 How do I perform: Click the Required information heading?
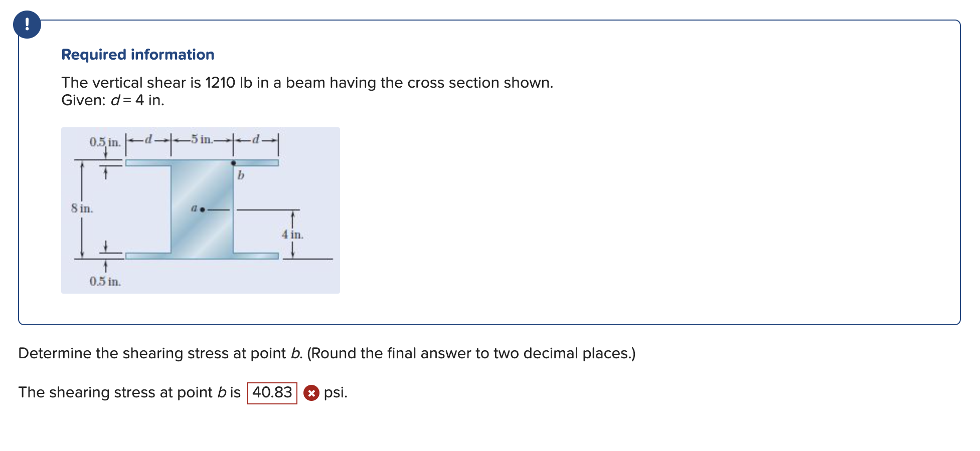pyautogui.click(x=137, y=55)
